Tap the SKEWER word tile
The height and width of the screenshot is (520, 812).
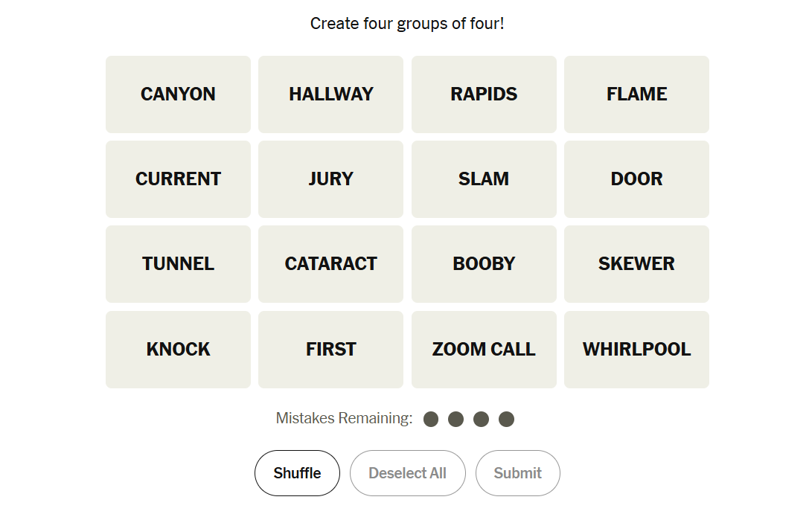click(636, 264)
